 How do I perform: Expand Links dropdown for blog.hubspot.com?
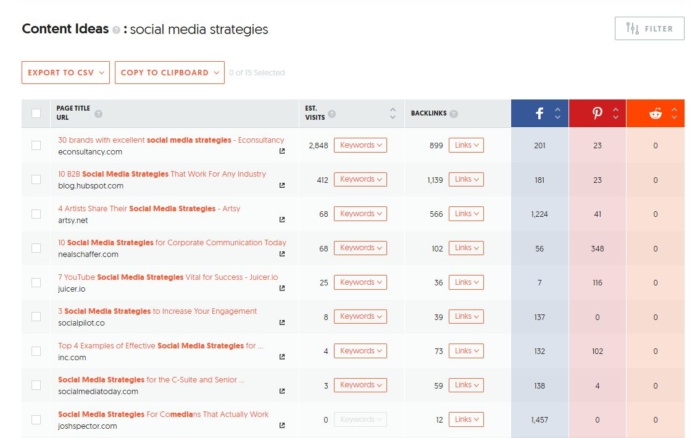[x=466, y=179]
